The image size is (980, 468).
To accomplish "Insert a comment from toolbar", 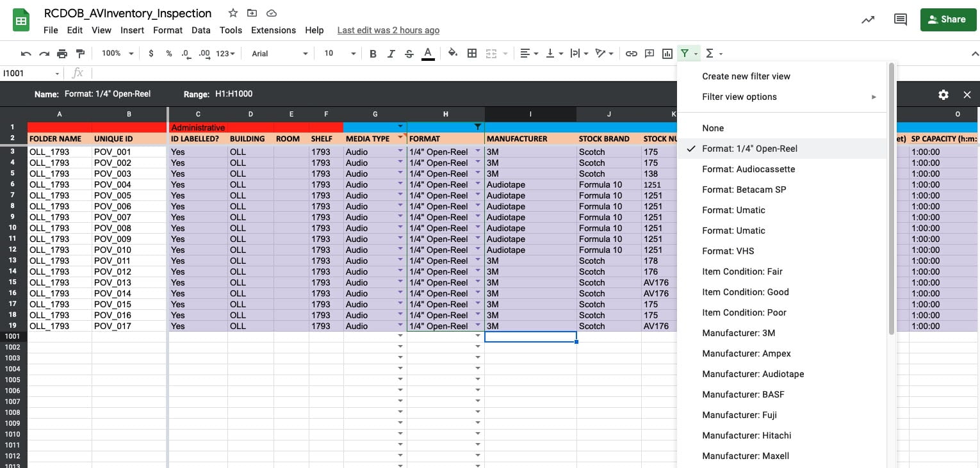I will (649, 54).
